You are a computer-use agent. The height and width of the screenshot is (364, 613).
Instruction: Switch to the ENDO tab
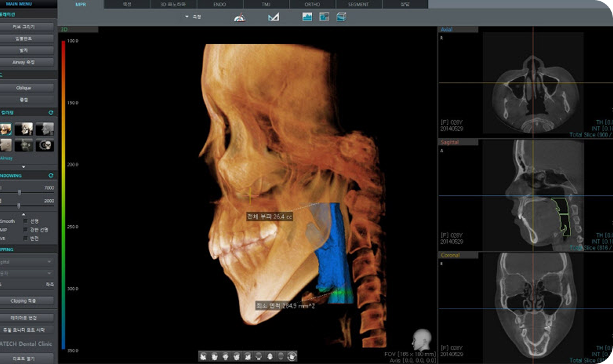pos(219,5)
